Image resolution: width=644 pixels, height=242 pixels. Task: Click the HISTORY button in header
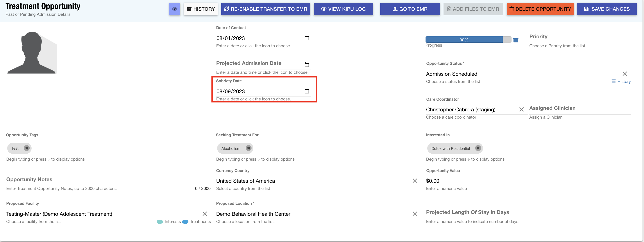200,9
